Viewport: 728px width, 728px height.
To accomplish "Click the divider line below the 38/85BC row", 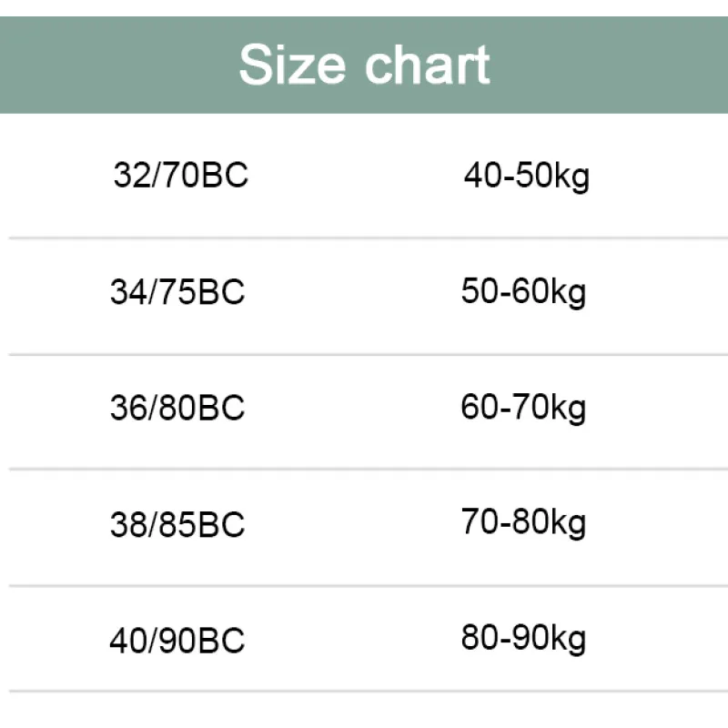I will 364,586.
